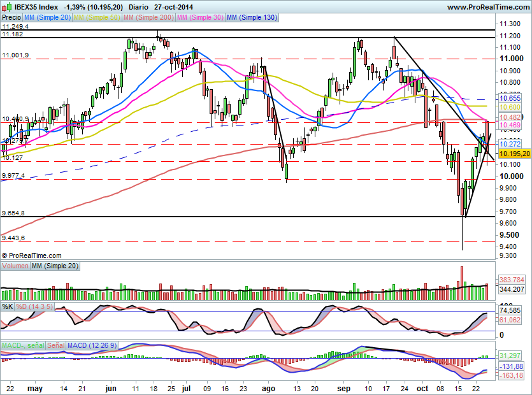Image resolution: width=532 pixels, height=395 pixels.
Task: Open the MACD (12 26 9) indicator label
Action: (x=91, y=345)
